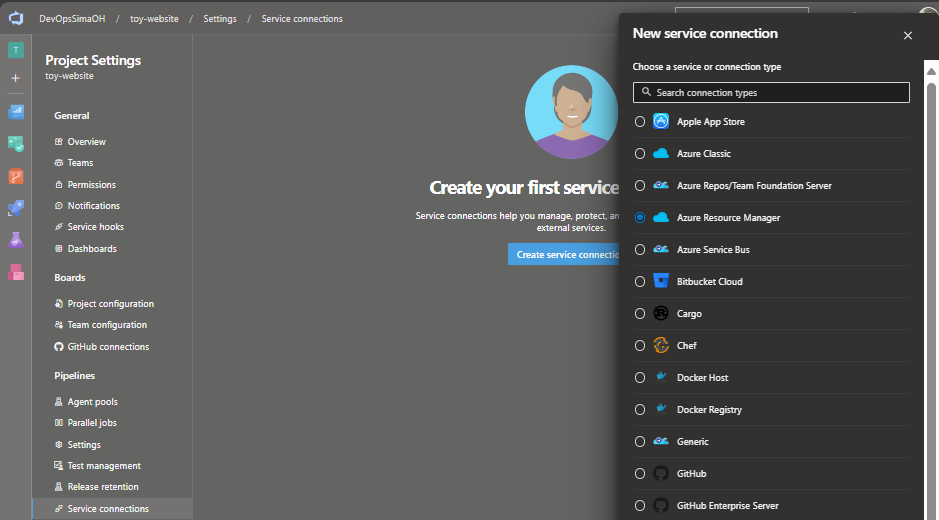Click the Service connections breadcrumb
Screen dimensions: 939x520
pos(302,19)
